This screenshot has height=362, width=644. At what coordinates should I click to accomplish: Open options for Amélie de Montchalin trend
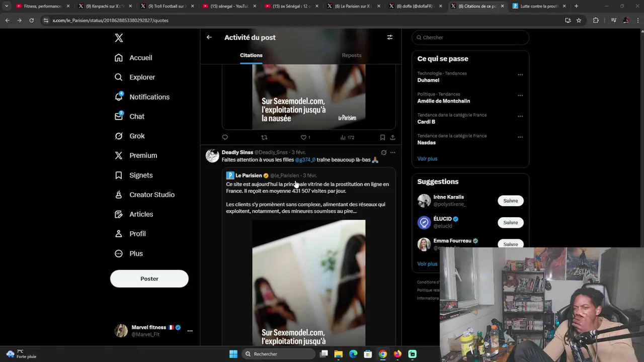pyautogui.click(x=520, y=96)
